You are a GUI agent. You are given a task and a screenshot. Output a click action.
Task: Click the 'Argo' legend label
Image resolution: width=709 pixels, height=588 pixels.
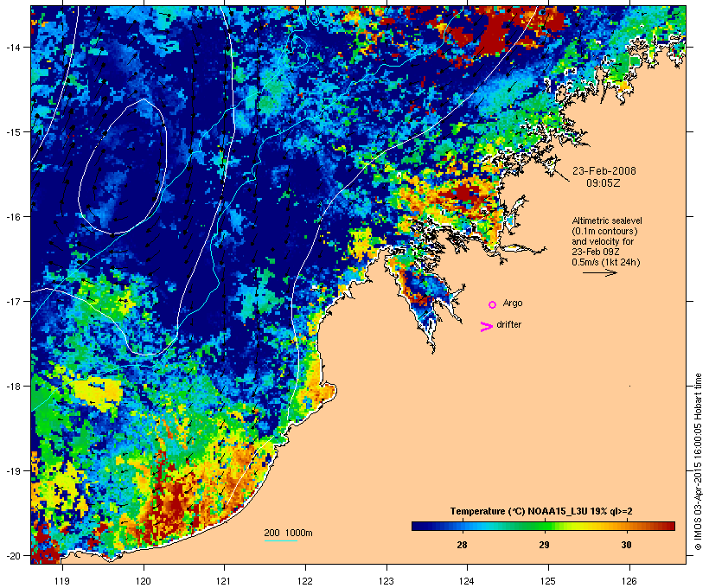click(513, 303)
